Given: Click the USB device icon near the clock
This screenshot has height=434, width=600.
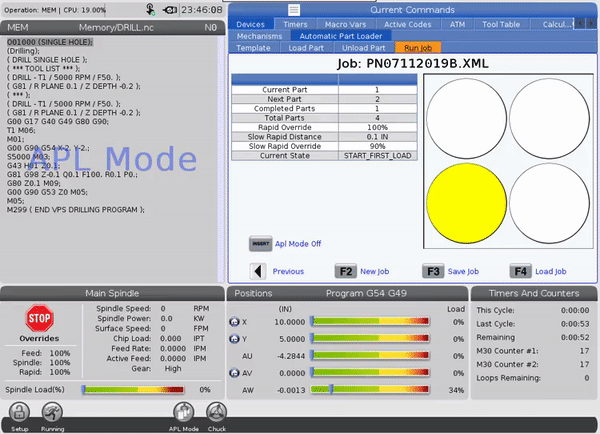Looking at the screenshot, I should [172, 9].
